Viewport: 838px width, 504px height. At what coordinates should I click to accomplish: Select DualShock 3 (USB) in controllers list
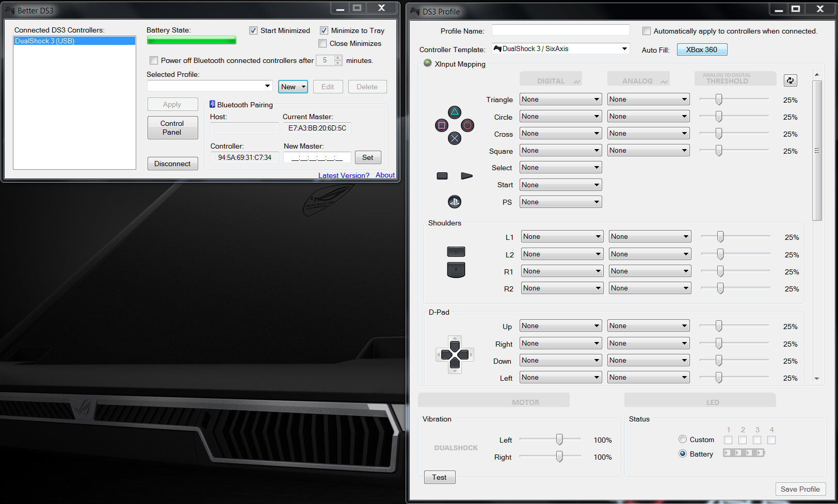pos(74,41)
